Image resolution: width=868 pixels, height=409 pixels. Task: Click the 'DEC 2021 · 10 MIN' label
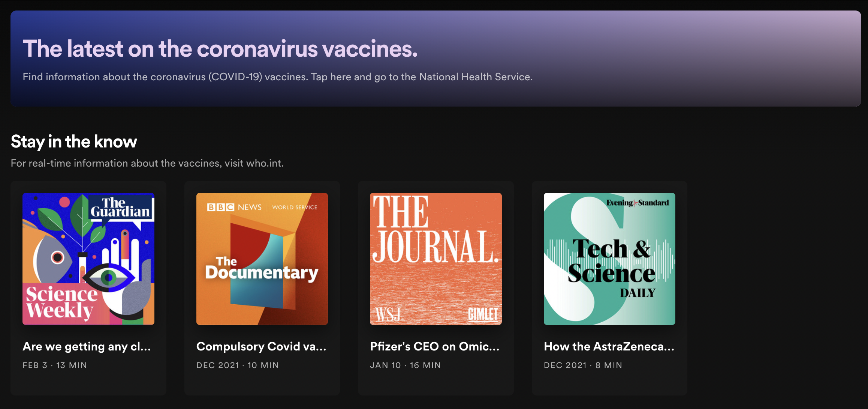(238, 365)
